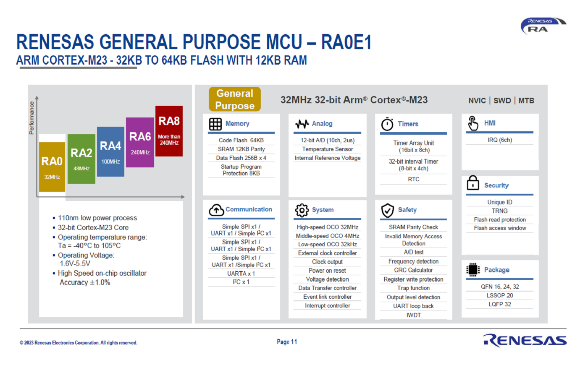Click the 'Code Flash 64KB' entry
The width and height of the screenshot is (588, 365).
click(241, 140)
